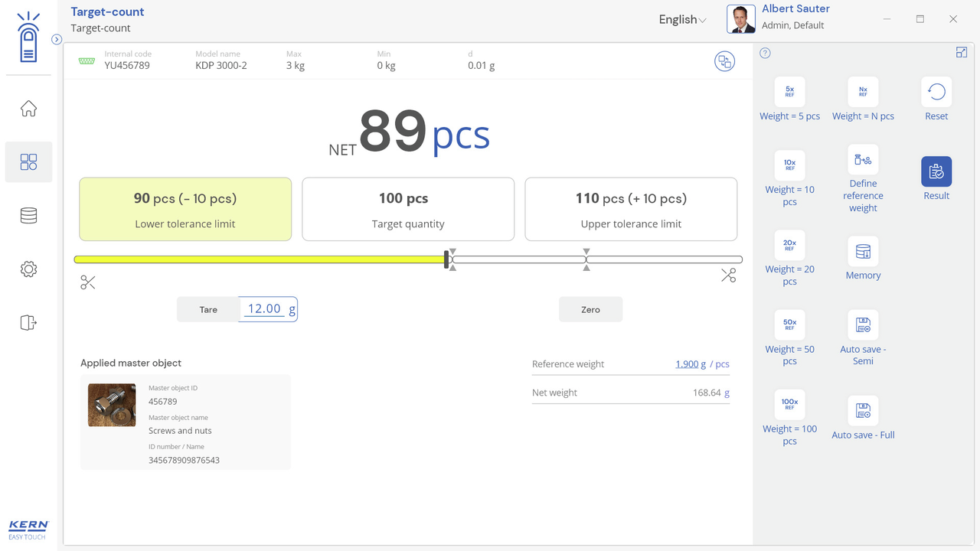Screen dimensions: 980x551
Task: Open the English language dropdown
Action: [682, 20]
